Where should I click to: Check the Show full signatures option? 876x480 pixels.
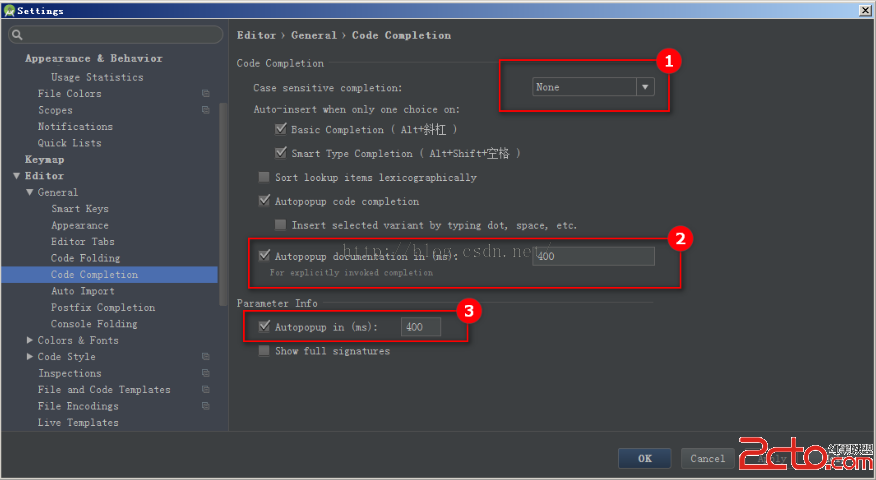(264, 351)
